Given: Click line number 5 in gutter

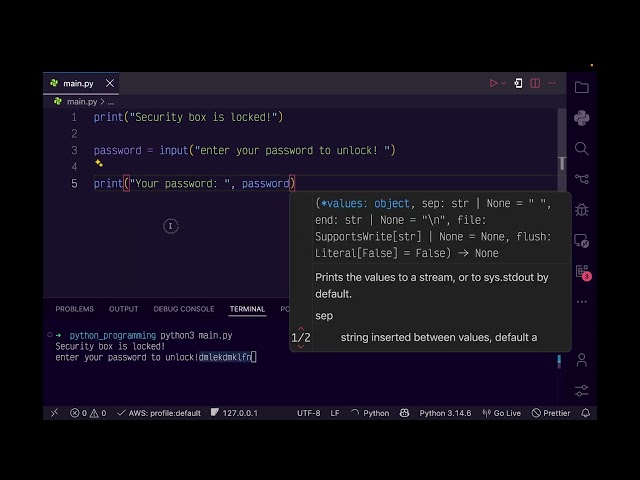Looking at the screenshot, I should [74, 184].
